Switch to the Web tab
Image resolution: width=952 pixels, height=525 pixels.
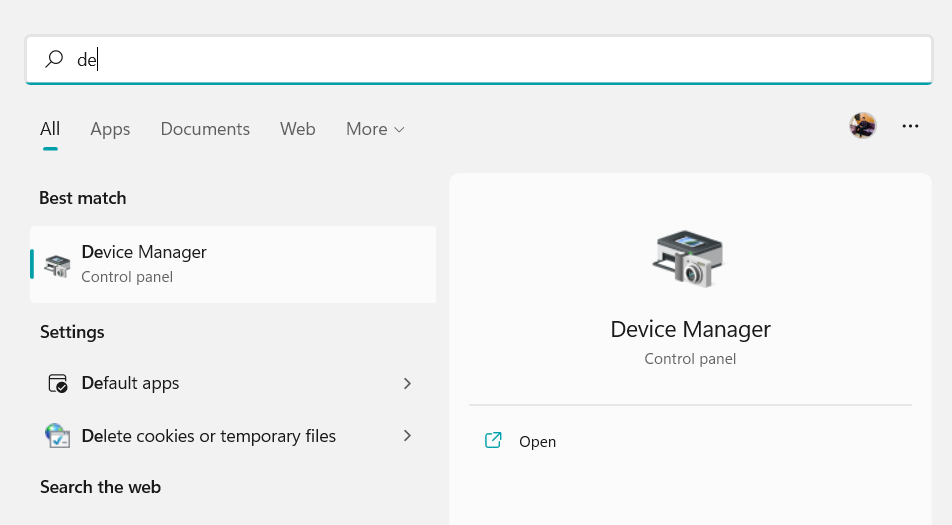coord(298,129)
